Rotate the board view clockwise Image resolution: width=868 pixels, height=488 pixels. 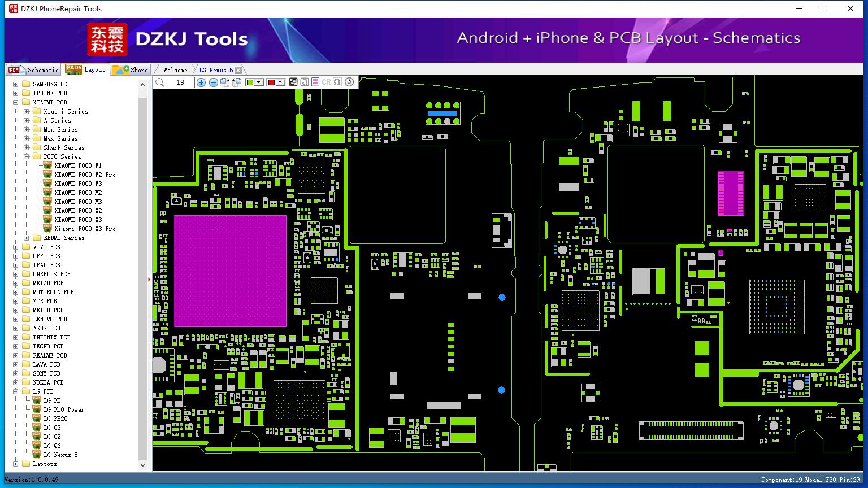(x=225, y=82)
